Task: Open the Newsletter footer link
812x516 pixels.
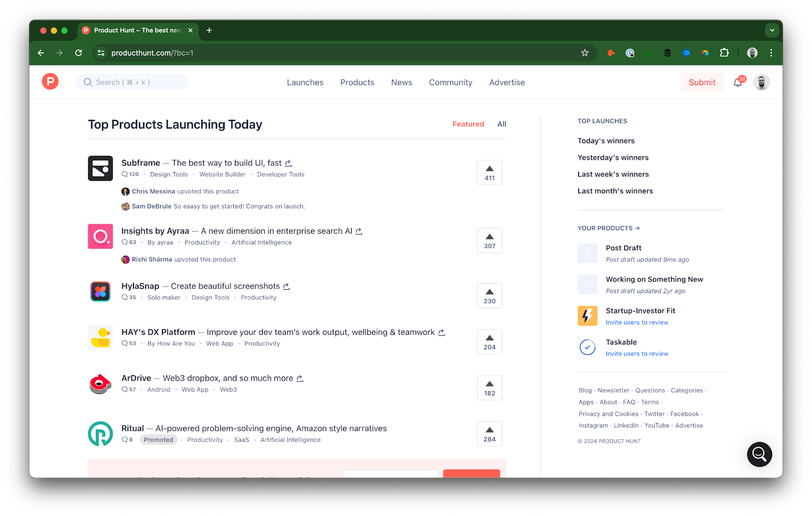Action: [613, 391]
